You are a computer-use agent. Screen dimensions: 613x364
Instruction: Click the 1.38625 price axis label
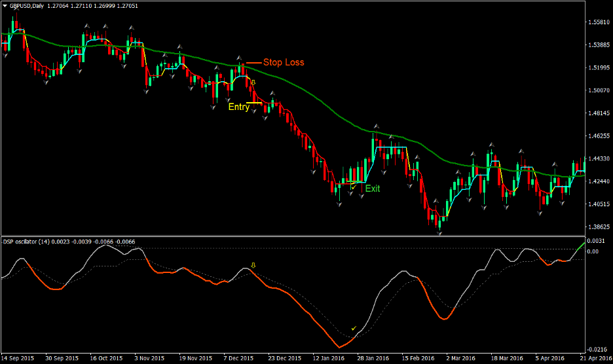(x=599, y=227)
